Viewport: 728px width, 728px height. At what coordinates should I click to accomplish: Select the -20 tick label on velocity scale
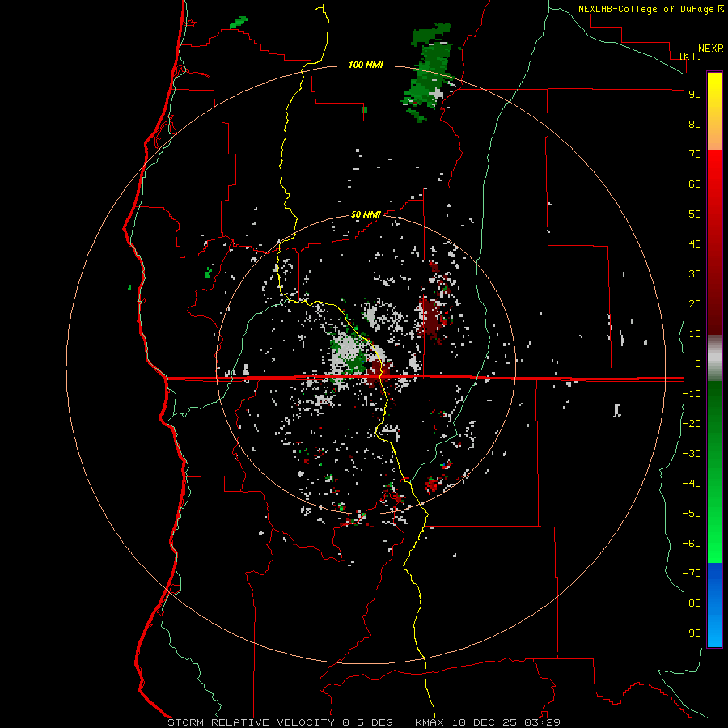click(692, 424)
